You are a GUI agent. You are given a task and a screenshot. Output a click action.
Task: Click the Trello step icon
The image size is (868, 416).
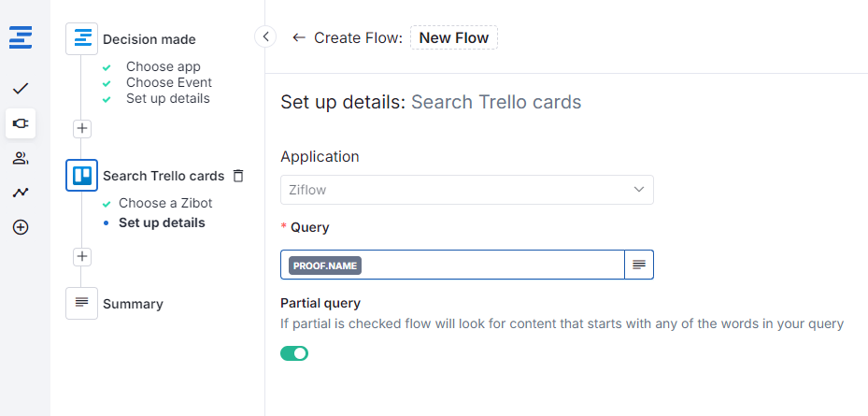(x=82, y=176)
